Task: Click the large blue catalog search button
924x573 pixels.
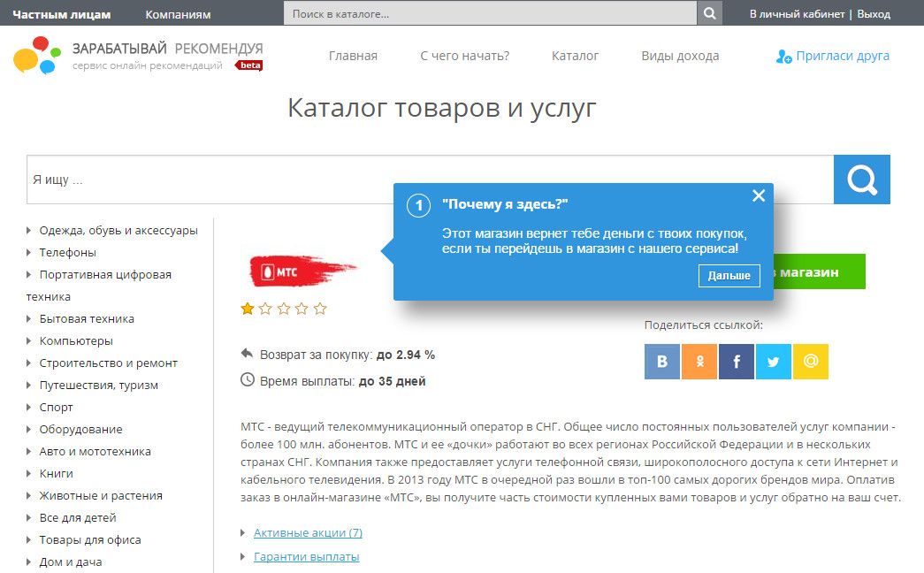Action: coord(861,180)
